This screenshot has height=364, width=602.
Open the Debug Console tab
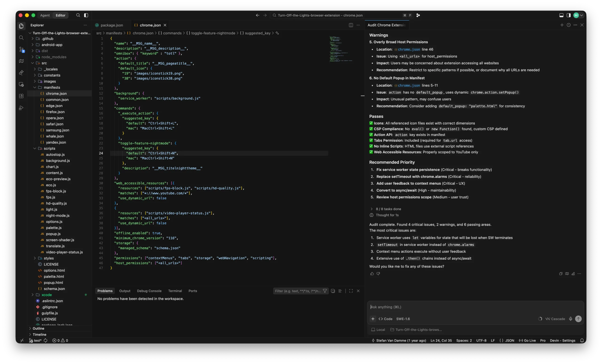[x=149, y=291]
